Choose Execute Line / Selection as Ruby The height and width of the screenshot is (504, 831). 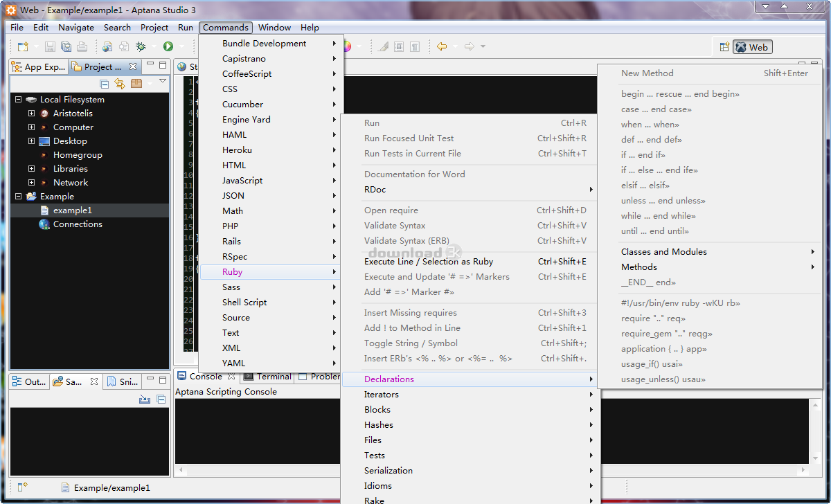429,262
